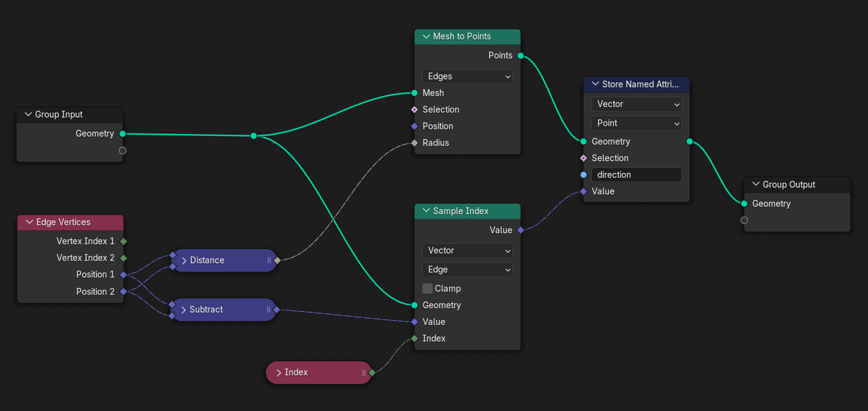Click the Radius input socket on Mesh to Points
Screen dimensions: 868x411
point(415,143)
